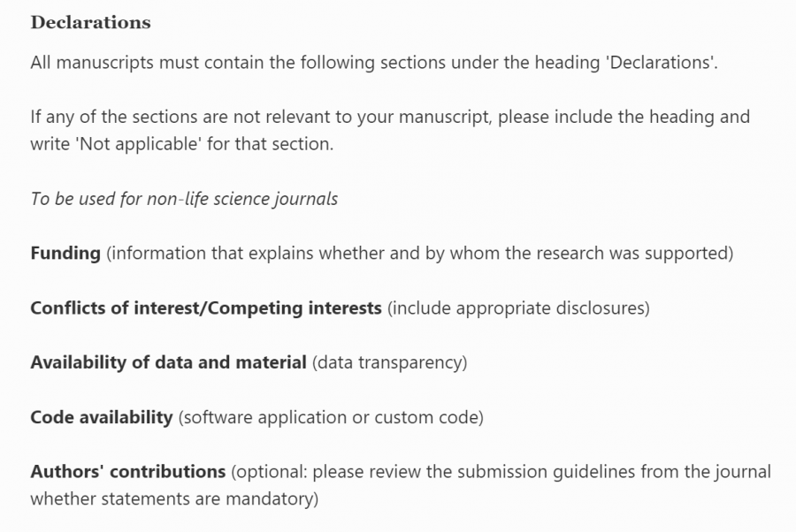
Task: Click "(software application or custom code)" text
Action: (331, 417)
